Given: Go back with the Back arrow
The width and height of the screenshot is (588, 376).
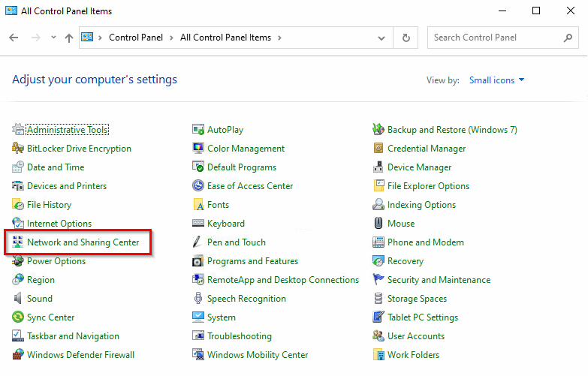Looking at the screenshot, I should (x=14, y=38).
